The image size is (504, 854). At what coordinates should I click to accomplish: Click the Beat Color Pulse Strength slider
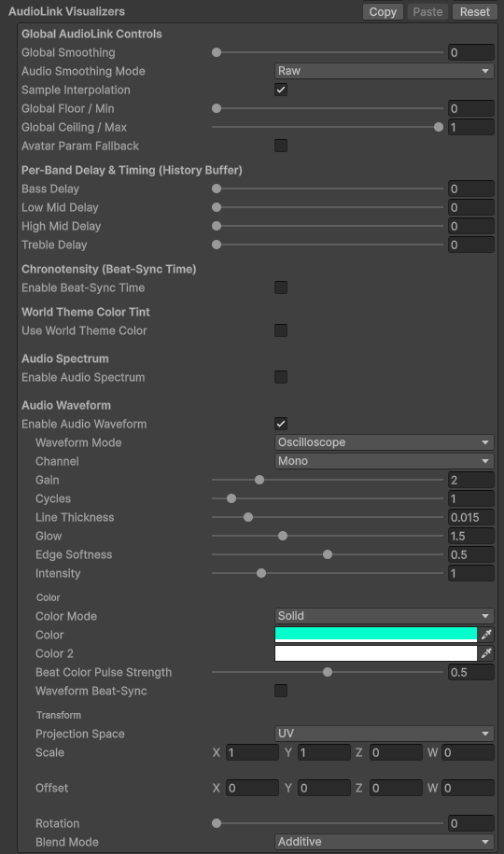click(x=328, y=672)
